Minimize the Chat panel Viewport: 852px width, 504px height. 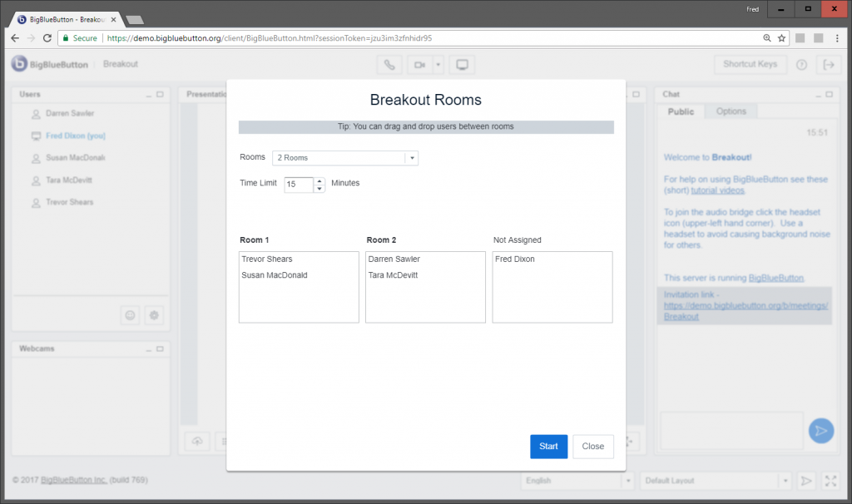click(819, 95)
